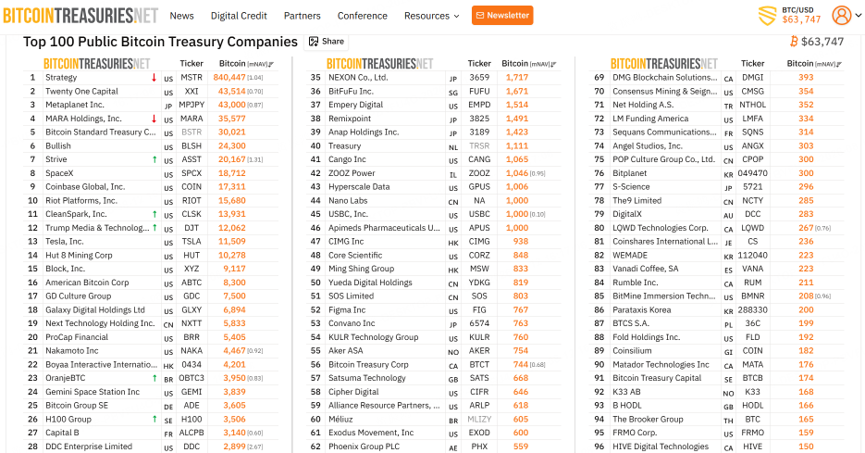Sort first table by Bitcoin mNAV icon

[x=271, y=65]
